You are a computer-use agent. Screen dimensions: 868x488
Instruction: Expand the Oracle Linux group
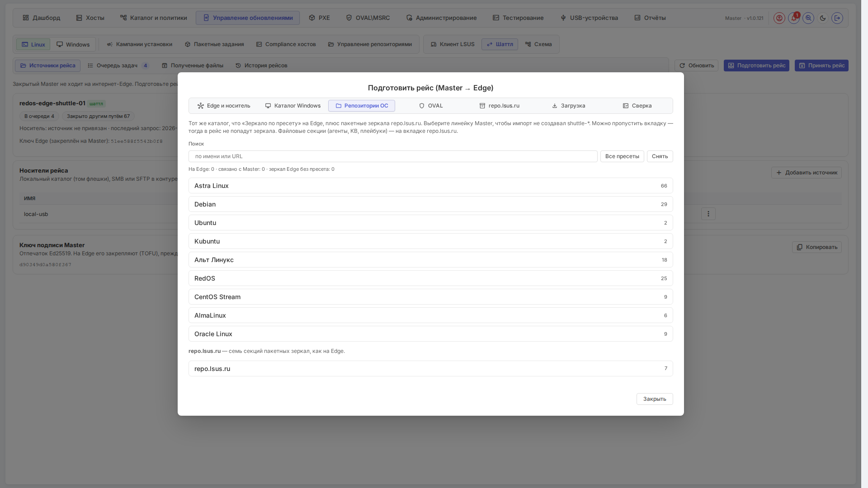coord(430,334)
